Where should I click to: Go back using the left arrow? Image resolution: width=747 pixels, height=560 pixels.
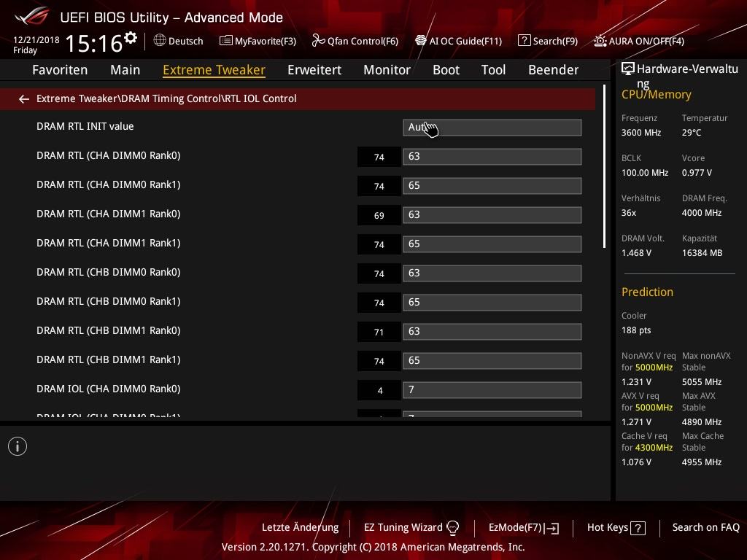[24, 98]
